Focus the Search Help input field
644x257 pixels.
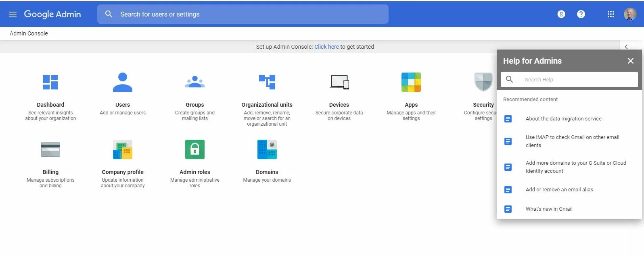pos(569,79)
